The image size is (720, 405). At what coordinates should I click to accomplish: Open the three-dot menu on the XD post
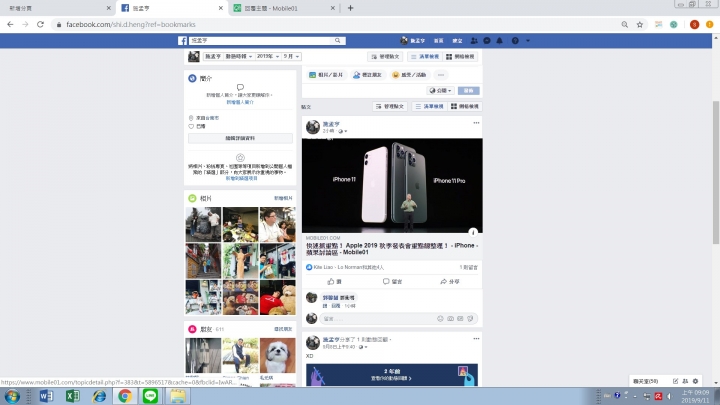coord(476,339)
